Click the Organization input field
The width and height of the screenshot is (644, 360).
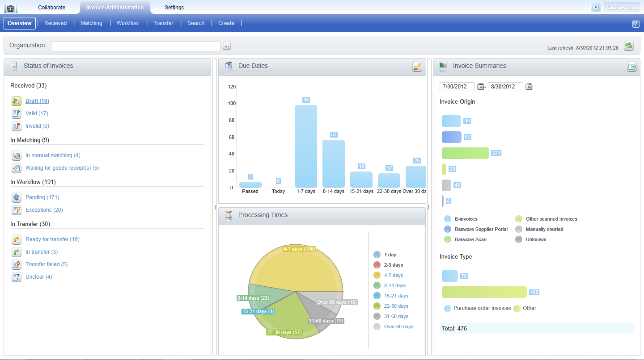136,46
